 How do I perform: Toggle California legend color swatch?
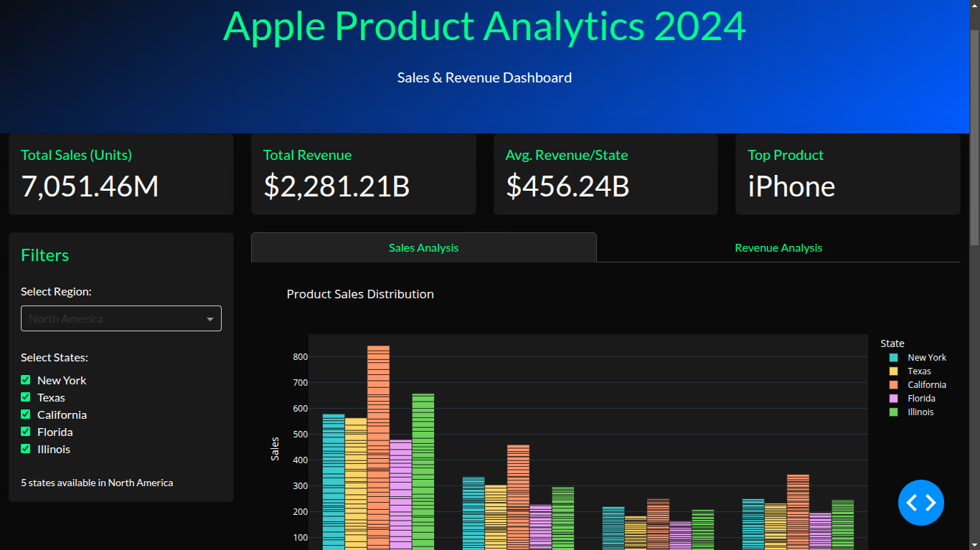point(893,384)
